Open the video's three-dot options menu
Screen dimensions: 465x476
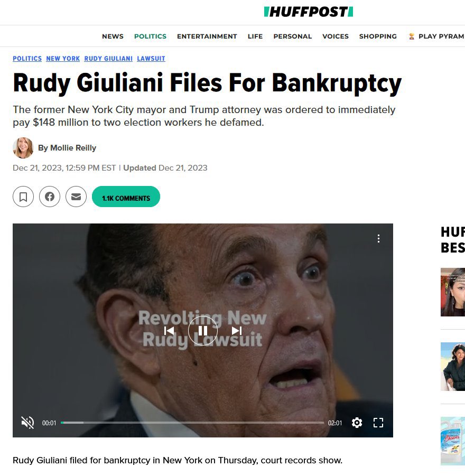378,239
